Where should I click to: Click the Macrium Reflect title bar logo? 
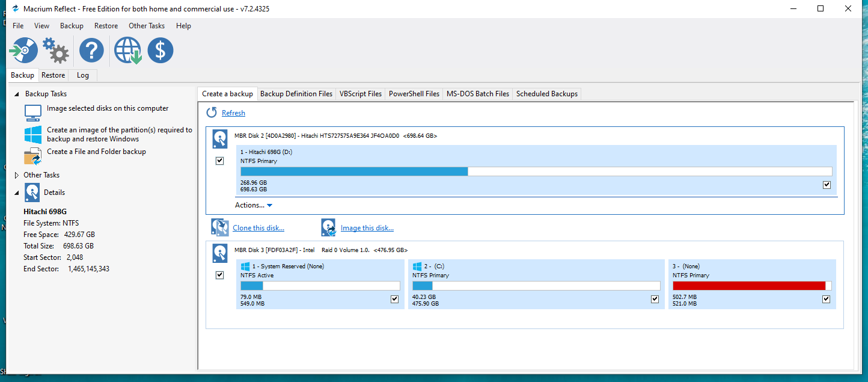pyautogui.click(x=16, y=8)
